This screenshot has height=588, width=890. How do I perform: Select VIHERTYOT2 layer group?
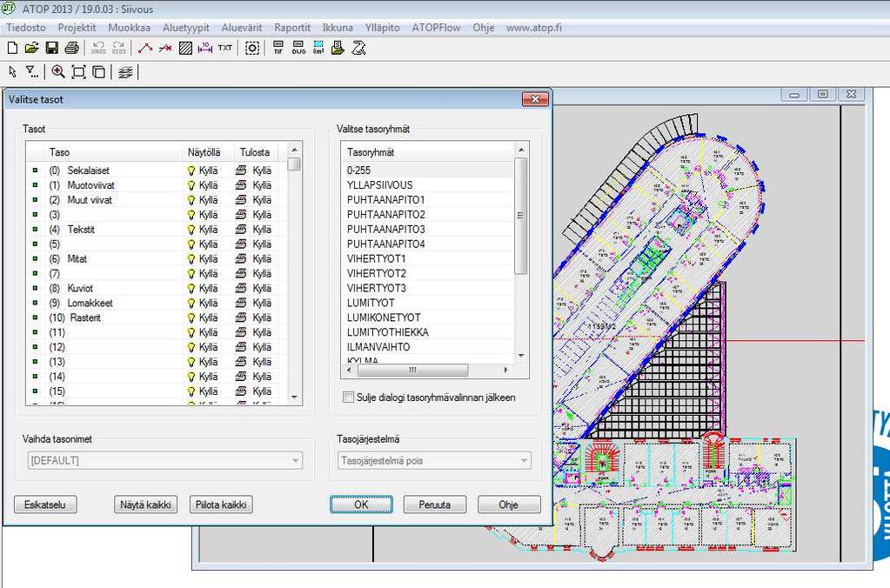pyautogui.click(x=428, y=273)
